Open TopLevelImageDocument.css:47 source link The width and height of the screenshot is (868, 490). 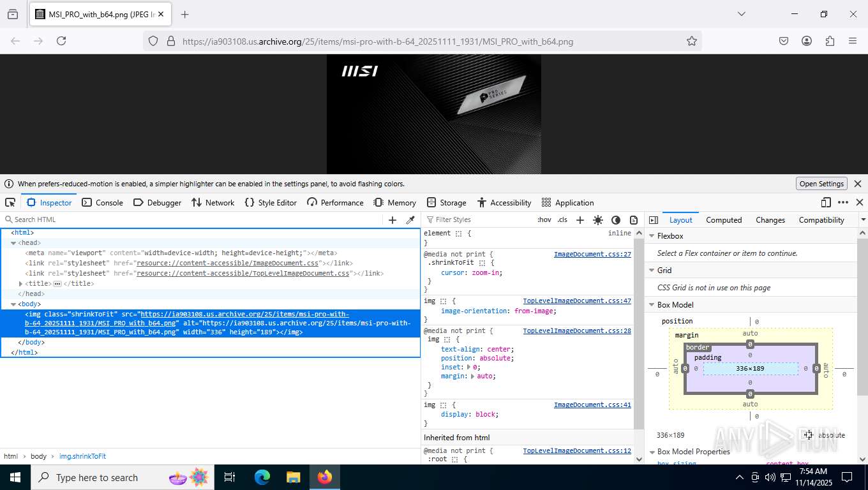point(577,301)
